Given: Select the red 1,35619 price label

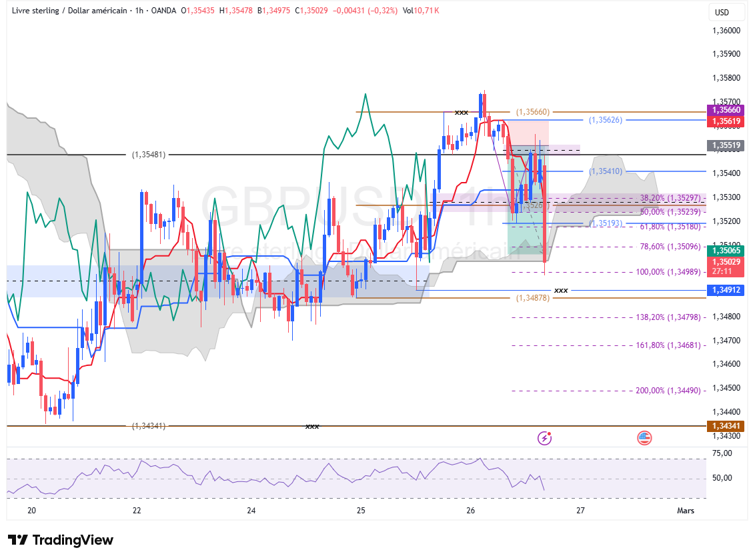Looking at the screenshot, I should (726, 121).
